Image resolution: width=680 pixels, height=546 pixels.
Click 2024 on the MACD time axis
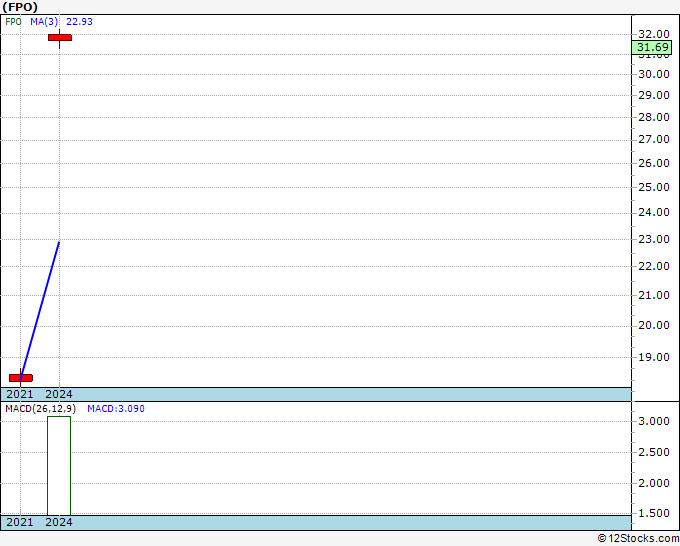[59, 522]
